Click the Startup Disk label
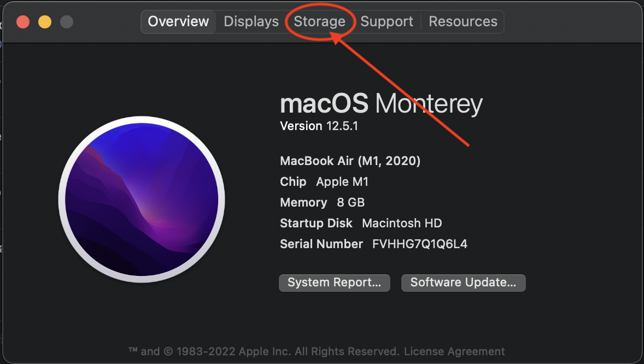Viewport: 644px width, 364px height. click(x=316, y=223)
